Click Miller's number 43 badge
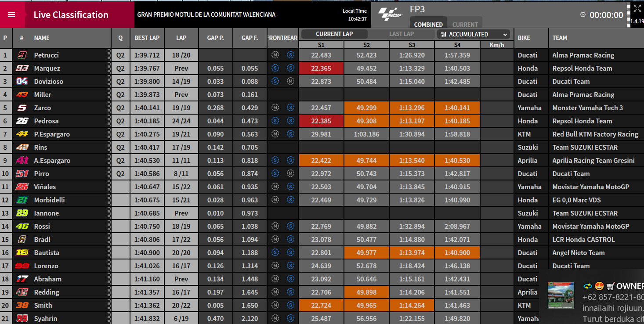 (x=22, y=94)
